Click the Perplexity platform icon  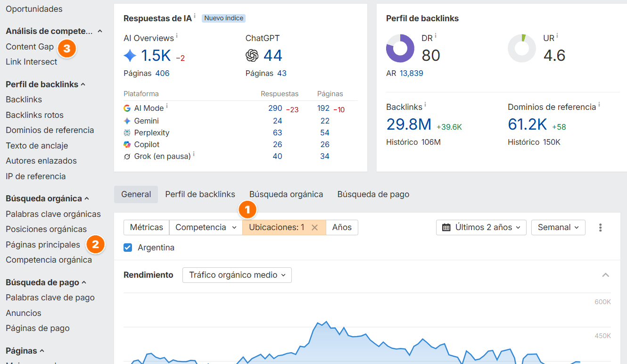127,133
